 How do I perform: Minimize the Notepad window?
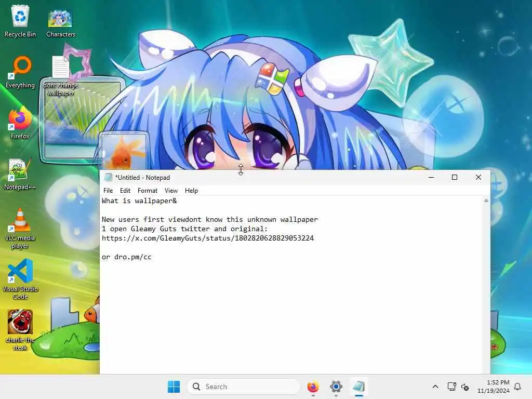431,177
